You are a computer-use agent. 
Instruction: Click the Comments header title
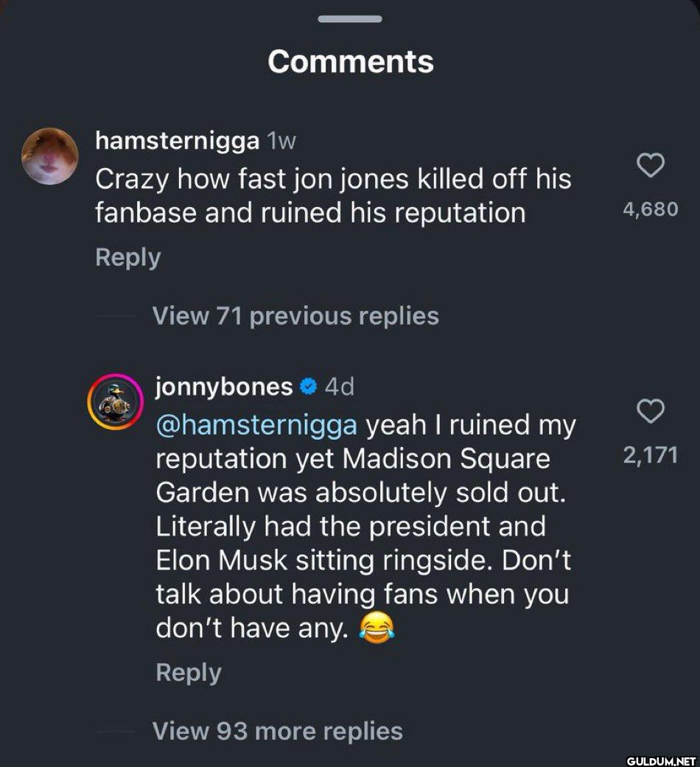pos(350,62)
